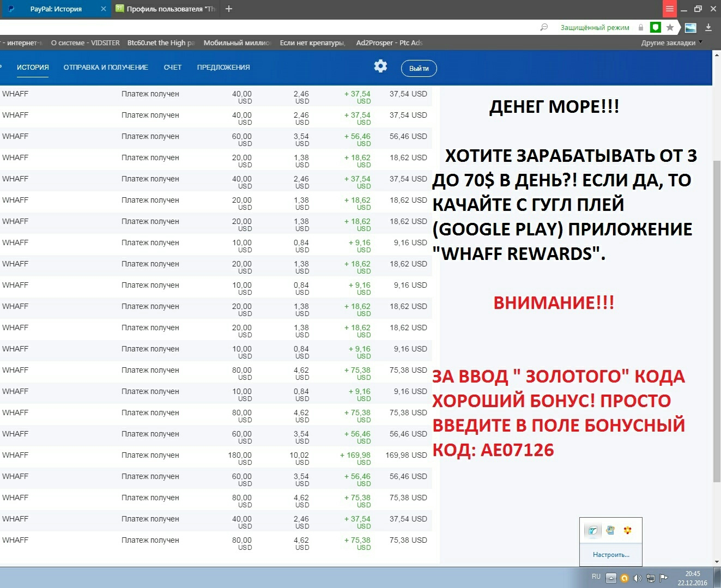Click the 169,98 USD balance cell
Screen dimensions: 721x588
click(406, 455)
